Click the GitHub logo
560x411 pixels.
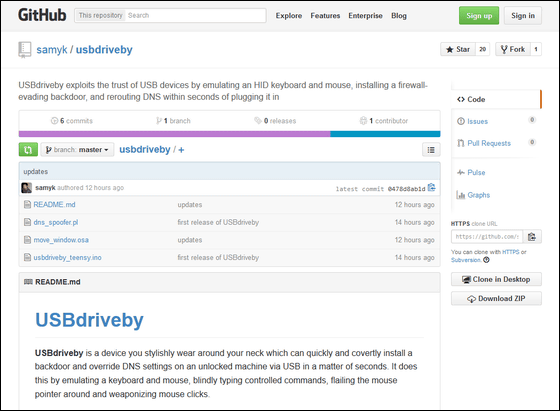point(42,15)
